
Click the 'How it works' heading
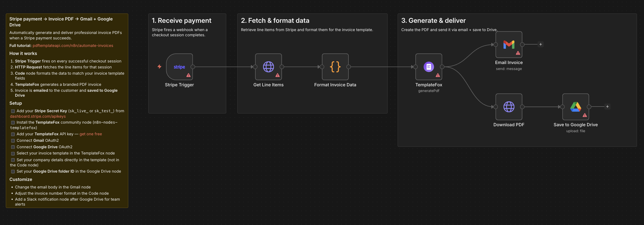click(23, 53)
